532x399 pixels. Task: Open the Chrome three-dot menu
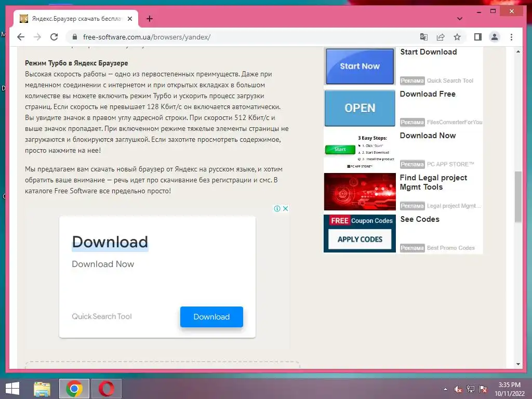[x=511, y=37]
